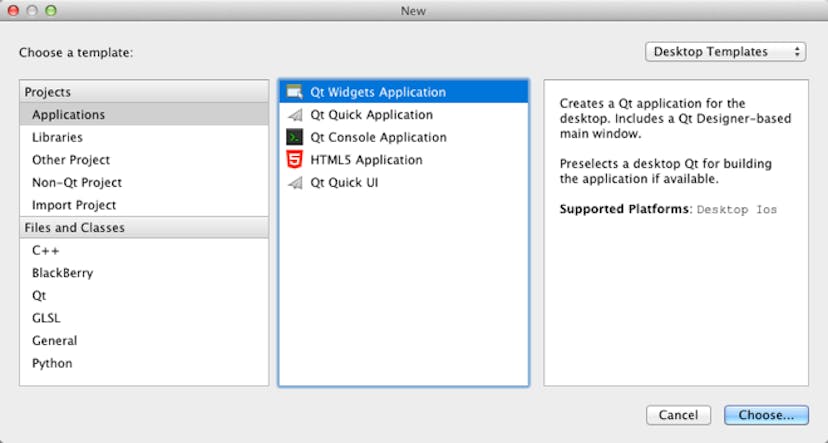Click the Qt Console Application terminal icon
Viewport: 828px width, 443px height.
pos(294,137)
